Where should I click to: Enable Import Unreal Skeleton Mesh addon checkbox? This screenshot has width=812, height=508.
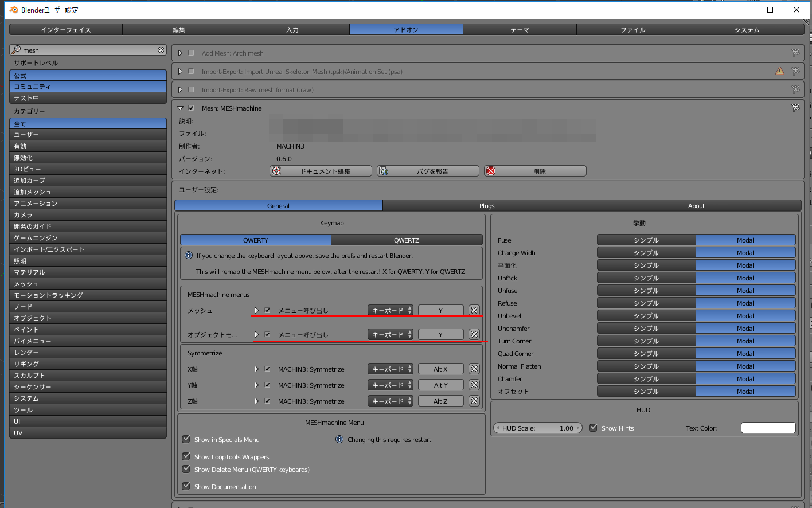pyautogui.click(x=192, y=71)
